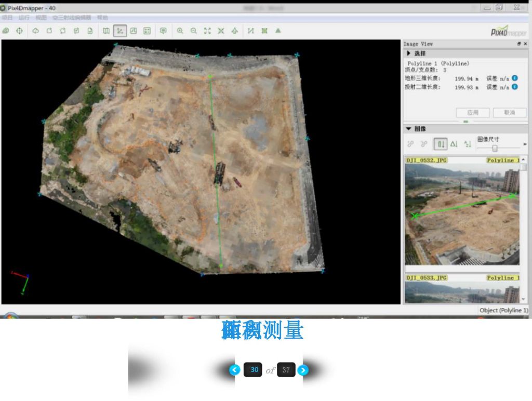This screenshot has height=401, width=532.
Task: Toggle the highlighted image sort order button
Action: pos(441,144)
